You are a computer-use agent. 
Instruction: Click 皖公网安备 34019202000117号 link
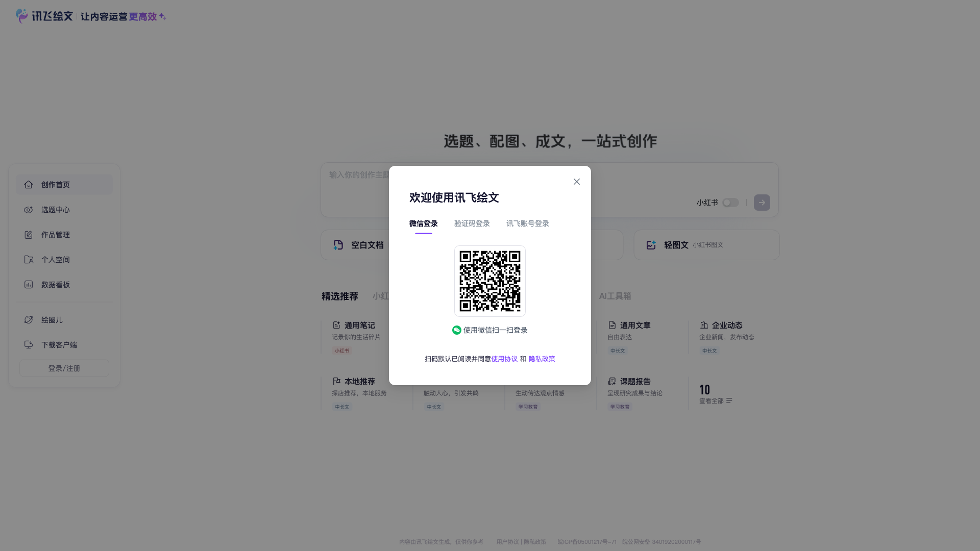(661, 542)
